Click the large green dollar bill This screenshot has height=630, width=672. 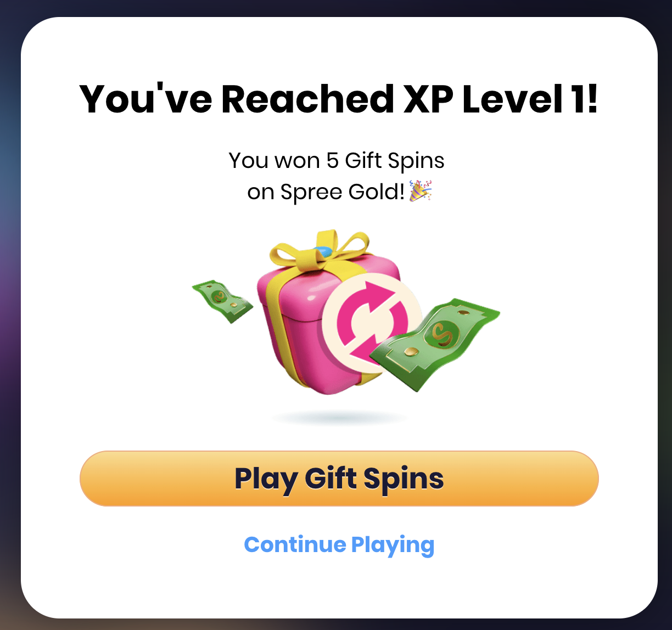coord(435,344)
